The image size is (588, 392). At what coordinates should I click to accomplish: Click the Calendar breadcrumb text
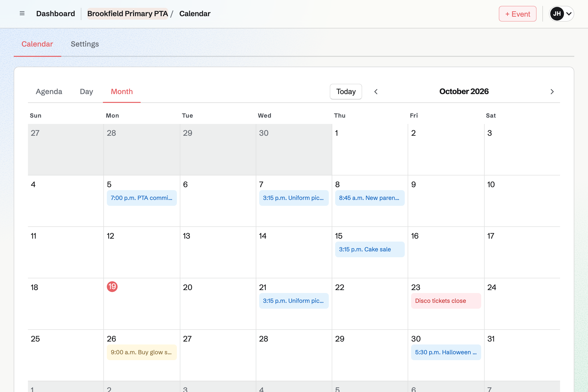pos(195,13)
